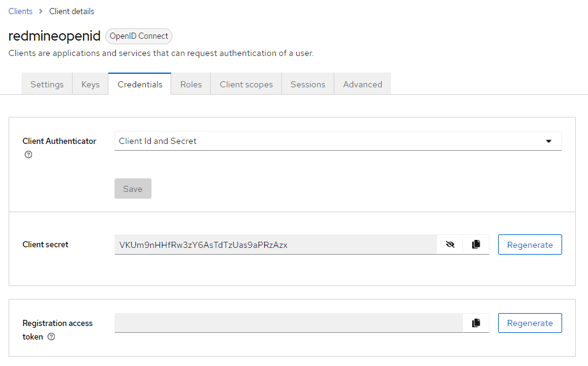Show the hidden client secret value

[x=450, y=244]
